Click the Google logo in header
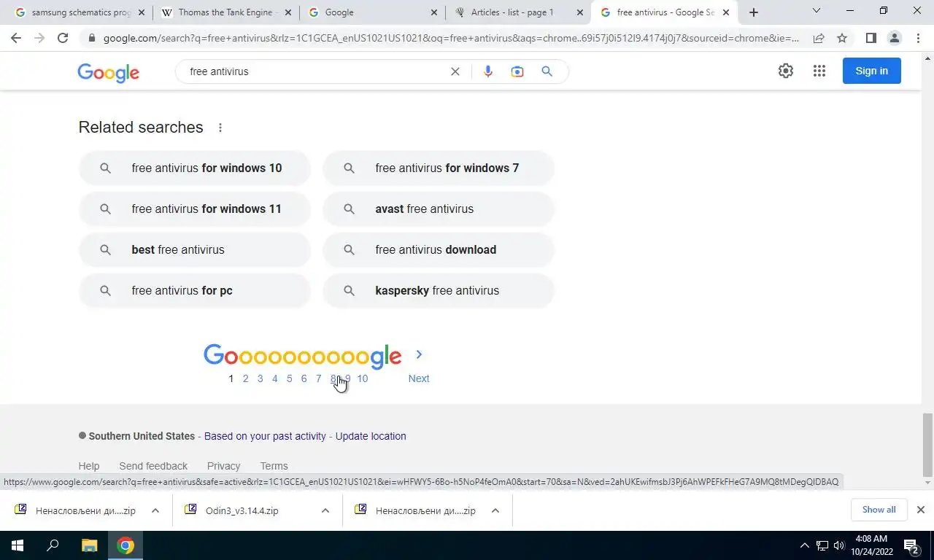934x560 pixels. point(108,72)
